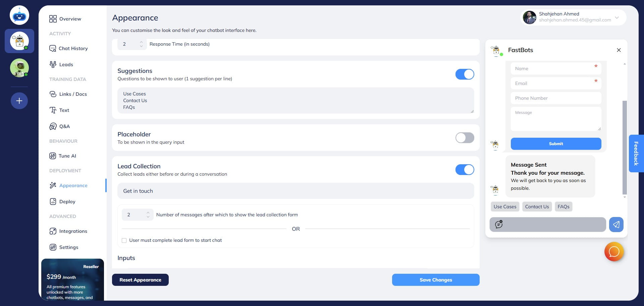Screen dimensions: 644x306
Task: Disable the Suggestions toggle
Action: [x=465, y=74]
